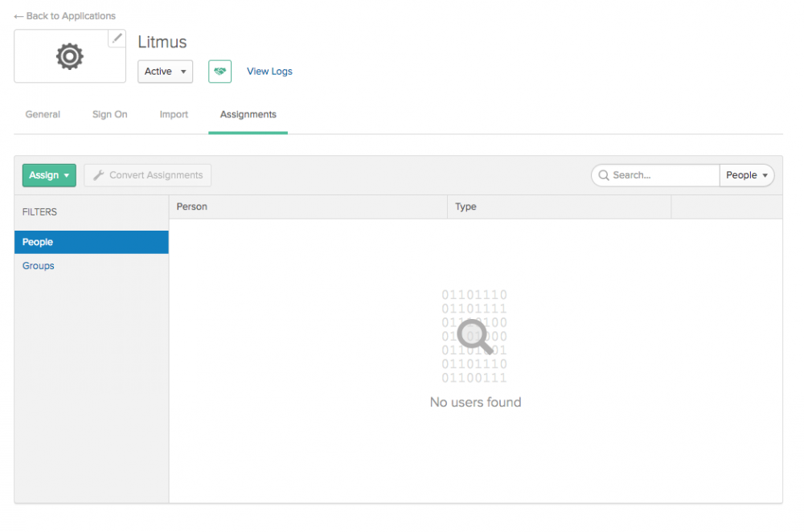This screenshot has width=804, height=532.
Task: Click the Convert Assignments button
Action: pos(148,175)
